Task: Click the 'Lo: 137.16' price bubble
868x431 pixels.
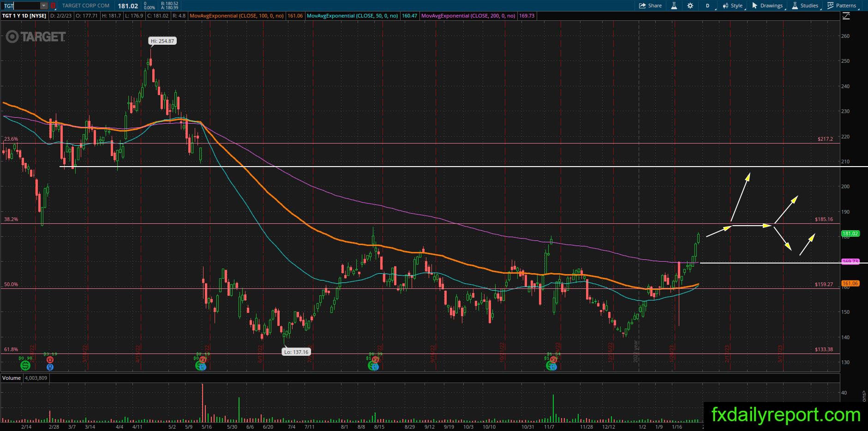Action: coord(296,352)
